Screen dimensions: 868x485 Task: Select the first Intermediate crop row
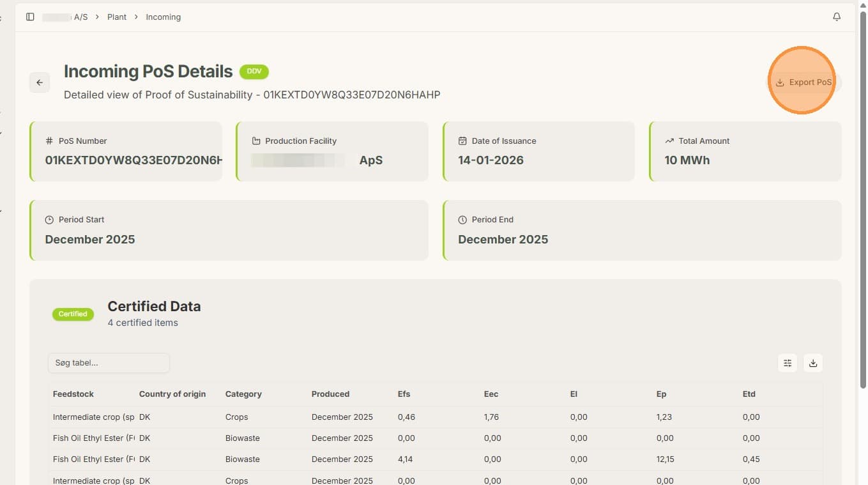pos(436,417)
